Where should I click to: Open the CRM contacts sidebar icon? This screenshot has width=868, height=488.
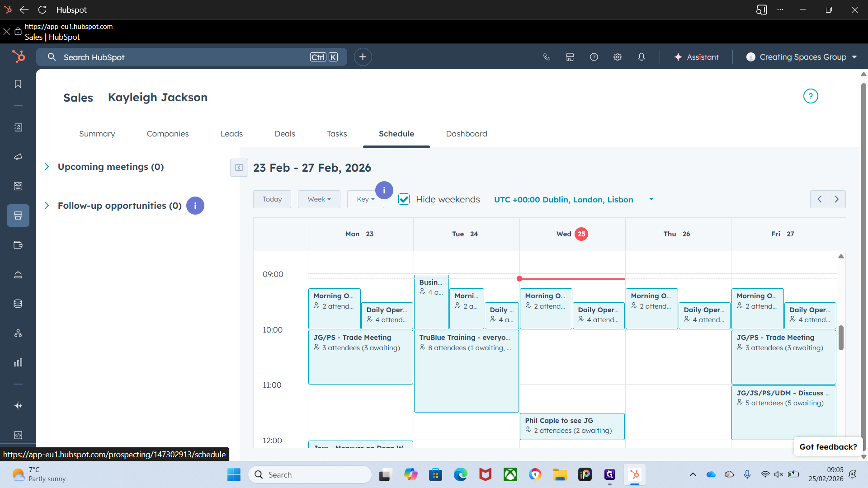[x=18, y=127]
